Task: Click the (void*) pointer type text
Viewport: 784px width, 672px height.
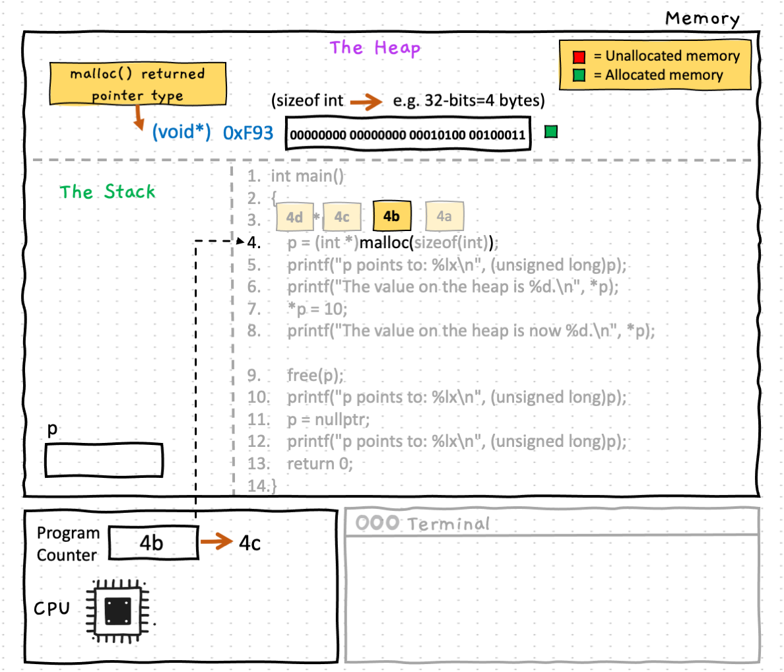Action: click(x=181, y=132)
